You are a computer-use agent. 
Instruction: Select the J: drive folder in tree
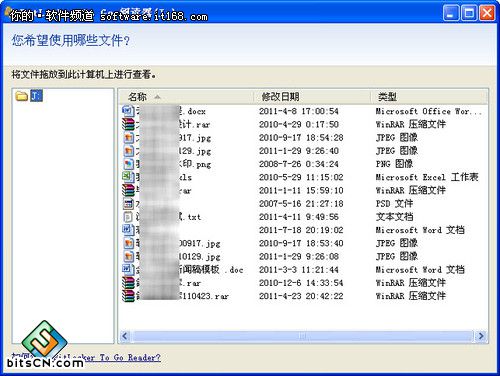29,96
